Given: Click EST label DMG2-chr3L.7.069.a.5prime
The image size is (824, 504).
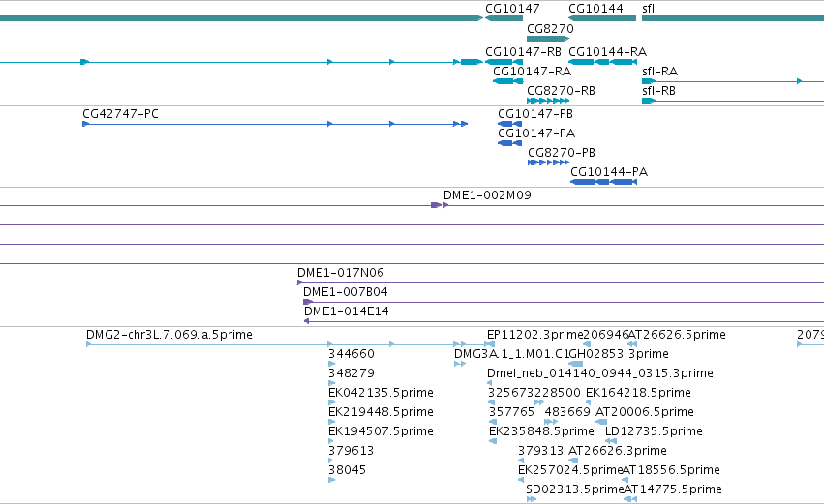Looking at the screenshot, I should pyautogui.click(x=169, y=335).
